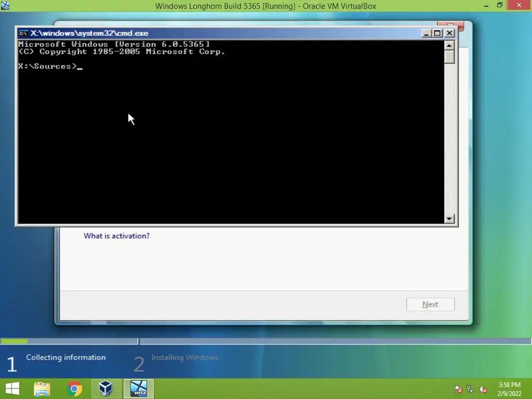
Task: Click the 'Microsoft Windows [Version 6.0.5365]' line
Action: tap(114, 44)
